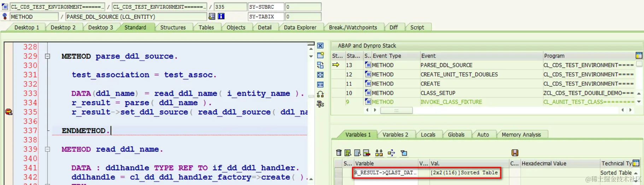Show the Globals tab
The height and width of the screenshot is (185, 644).
(456, 135)
